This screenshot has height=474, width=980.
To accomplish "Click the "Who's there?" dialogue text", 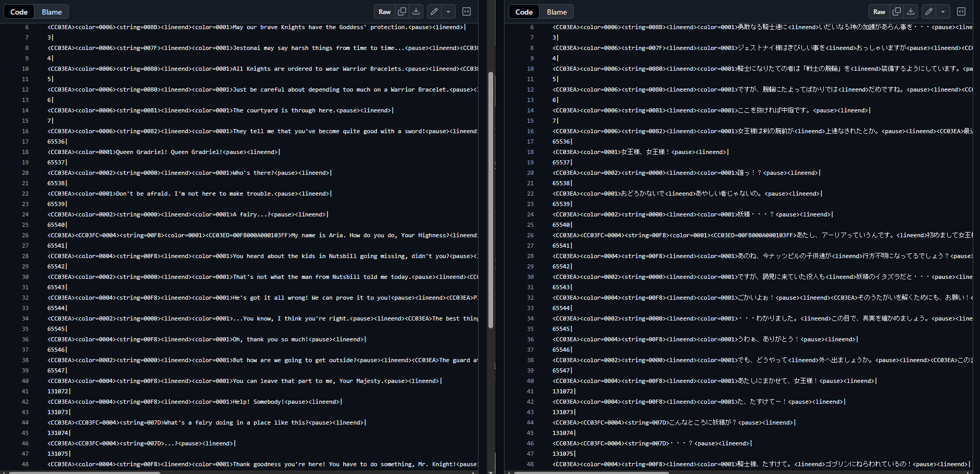I will coord(254,173).
